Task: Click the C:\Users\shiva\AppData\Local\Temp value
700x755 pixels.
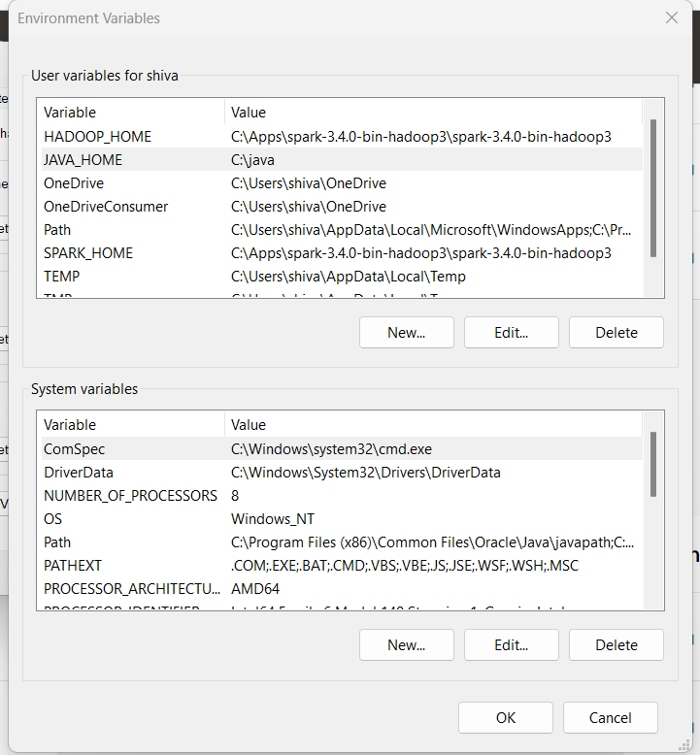Action: click(x=349, y=277)
